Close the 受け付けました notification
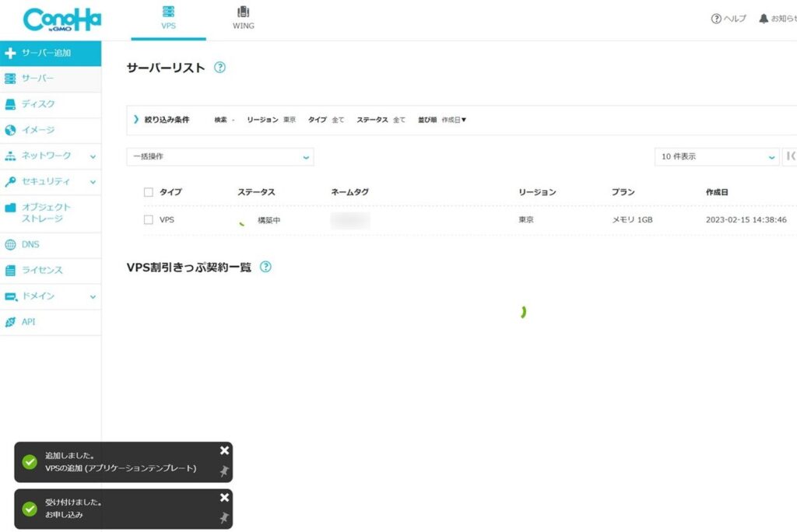797x532 pixels. 224,498
